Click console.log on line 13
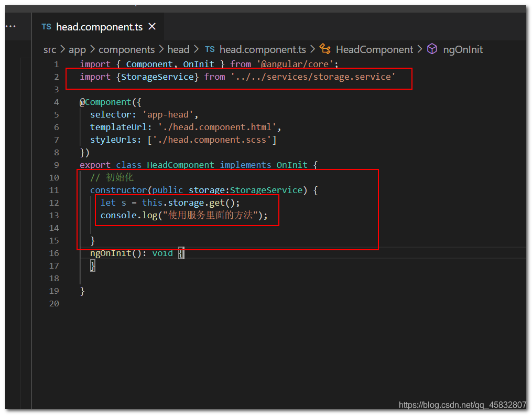532x415 pixels. click(x=129, y=215)
